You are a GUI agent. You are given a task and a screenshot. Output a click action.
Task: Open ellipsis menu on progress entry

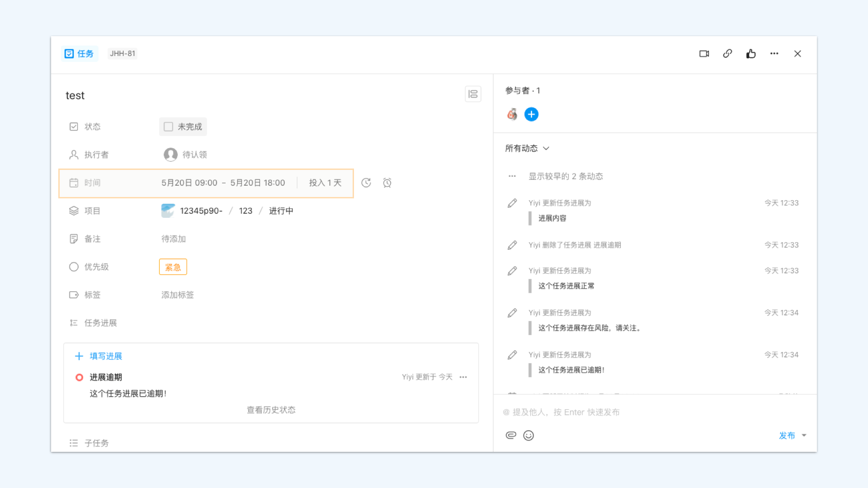click(x=463, y=377)
